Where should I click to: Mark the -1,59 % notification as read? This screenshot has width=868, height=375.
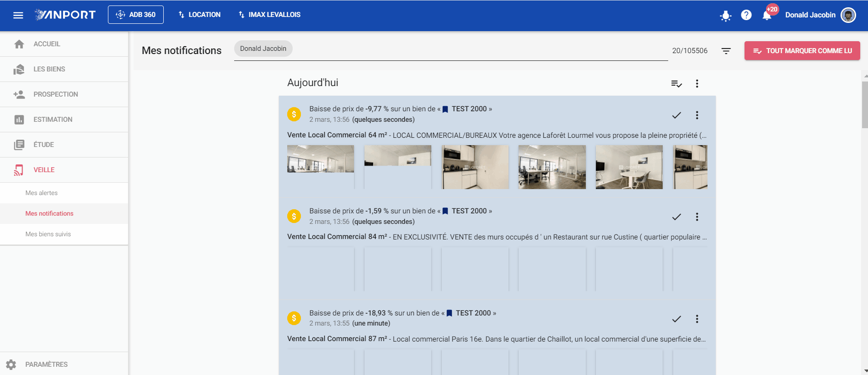(676, 217)
